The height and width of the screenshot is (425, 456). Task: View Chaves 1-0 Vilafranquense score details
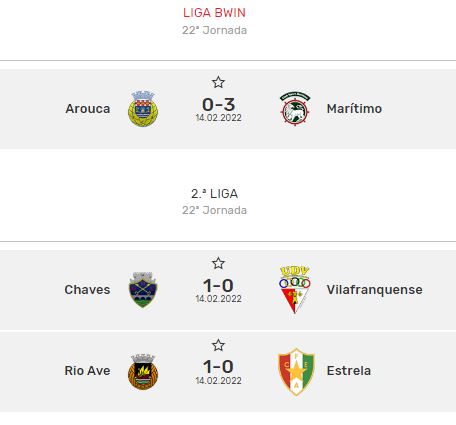(x=219, y=286)
